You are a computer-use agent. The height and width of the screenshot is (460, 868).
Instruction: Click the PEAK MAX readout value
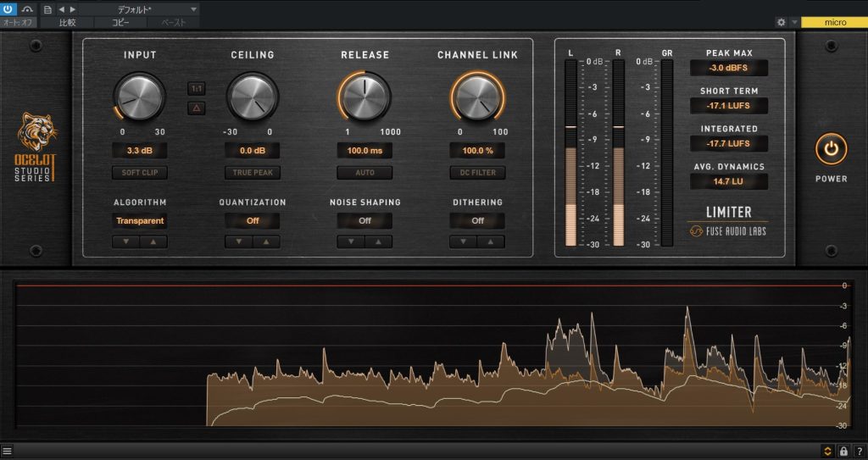[729, 68]
